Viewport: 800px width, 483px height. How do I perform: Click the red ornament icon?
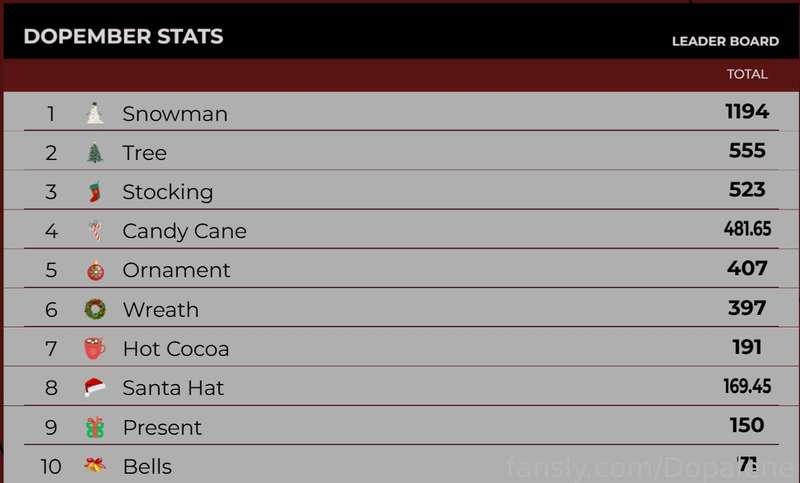pyautogui.click(x=95, y=270)
